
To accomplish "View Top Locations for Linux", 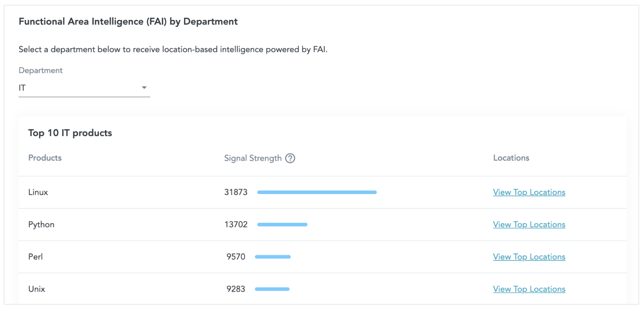I will (528, 192).
